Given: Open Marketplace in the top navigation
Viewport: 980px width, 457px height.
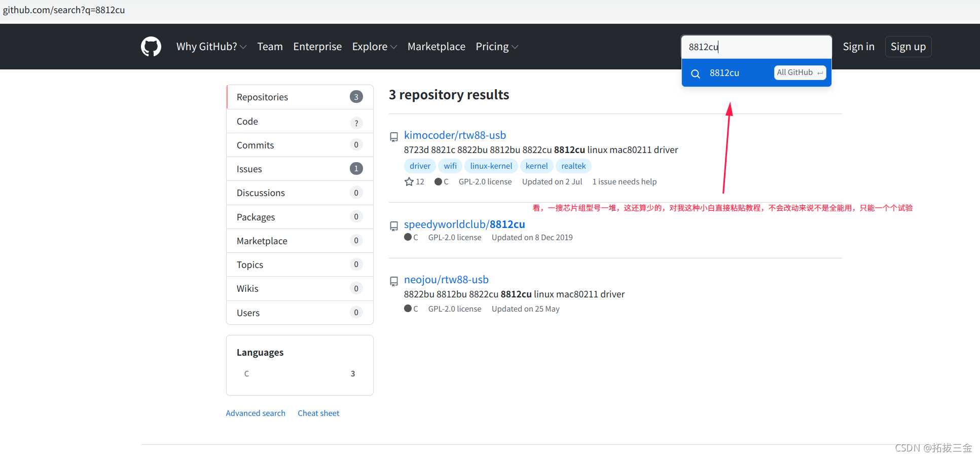Looking at the screenshot, I should pos(437,47).
